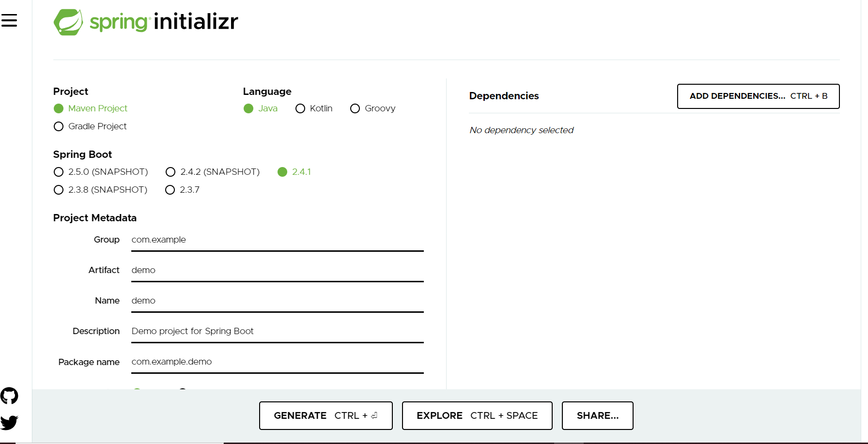Image resolution: width=868 pixels, height=444 pixels.
Task: Open the hamburger menu
Action: [x=9, y=20]
